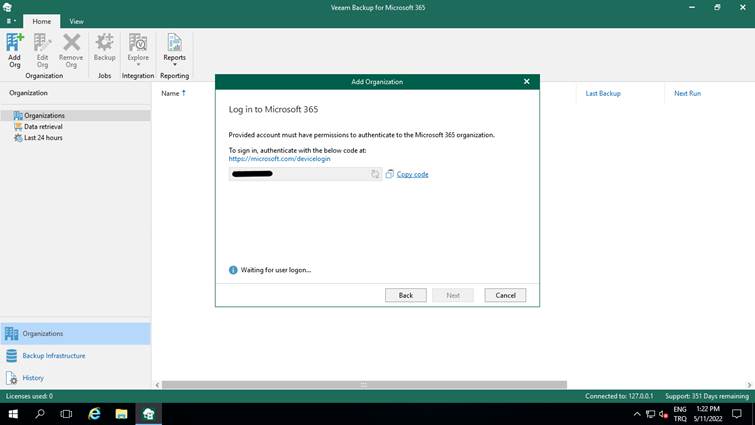Open File Explorer from taskbar
This screenshot has width=755, height=425.
click(x=121, y=414)
